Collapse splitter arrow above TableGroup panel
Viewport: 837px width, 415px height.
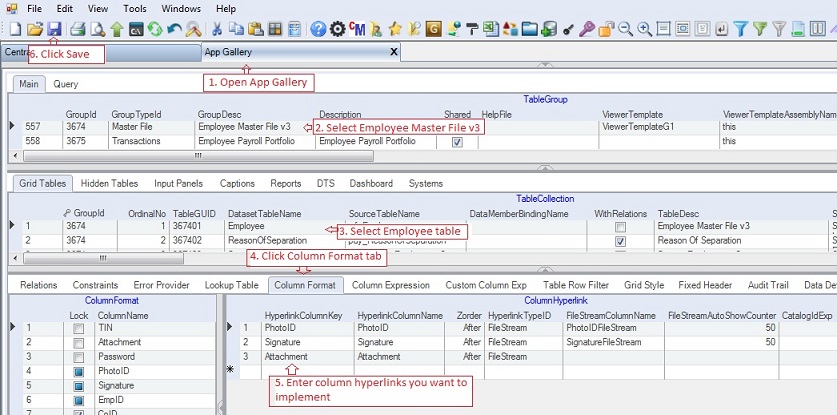click(x=544, y=65)
